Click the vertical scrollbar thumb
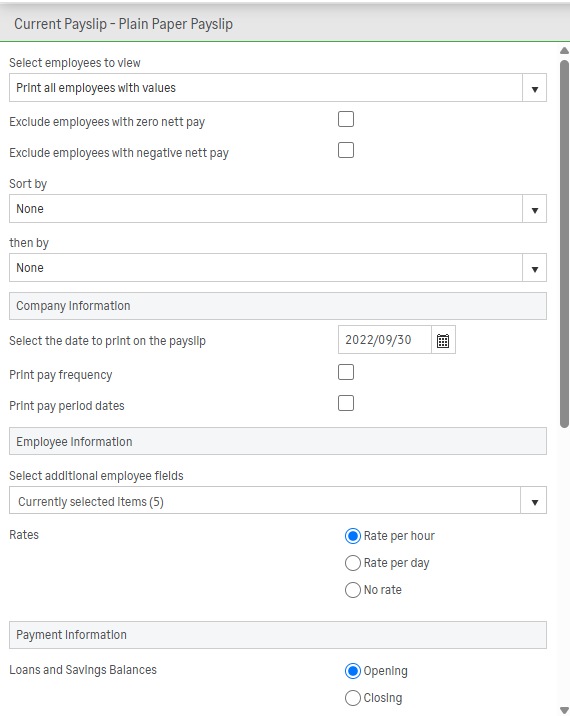 click(565, 244)
